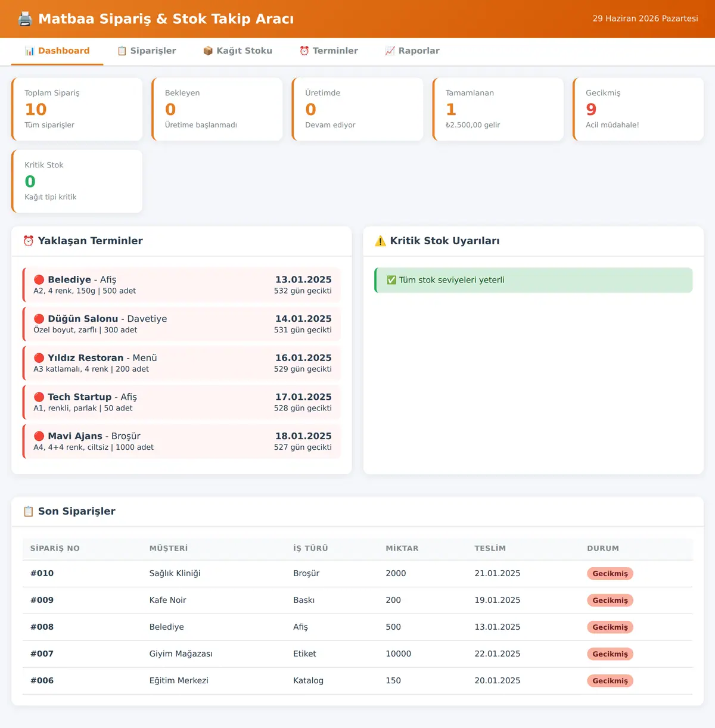Viewport: 715px width, 728px height.
Task: Click the clipboard icon beside Siparişler tab
Action: pos(122,51)
